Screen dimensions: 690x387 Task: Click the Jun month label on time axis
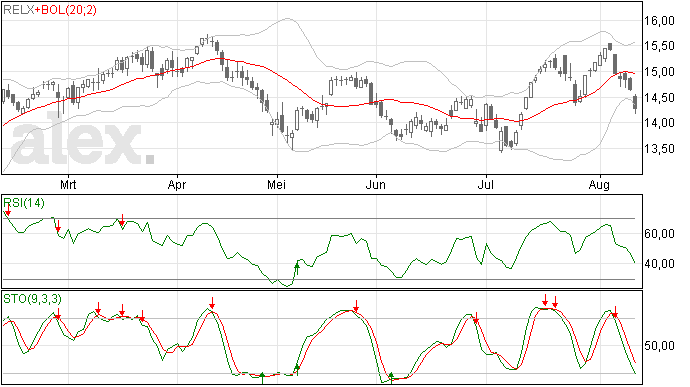[x=375, y=184]
